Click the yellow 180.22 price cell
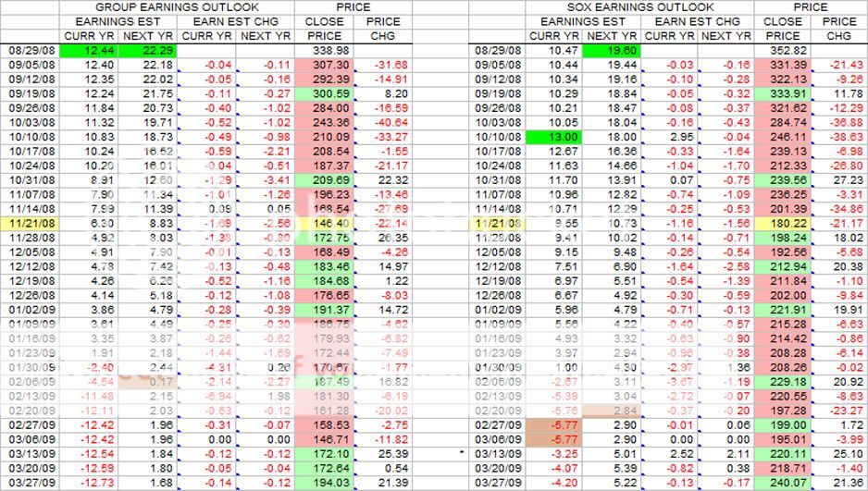This screenshot has height=491, width=868. pyautogui.click(x=783, y=225)
